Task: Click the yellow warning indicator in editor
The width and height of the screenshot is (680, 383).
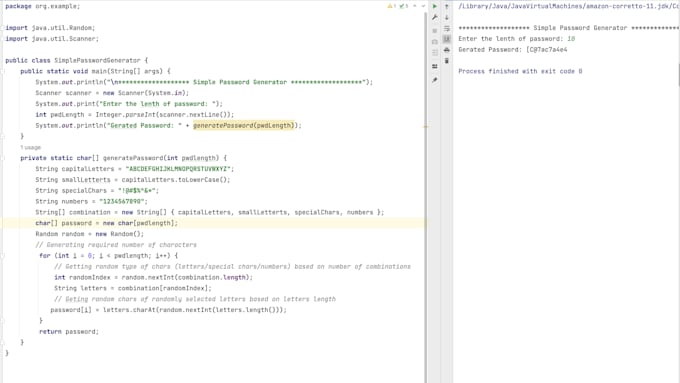Action: pos(392,6)
